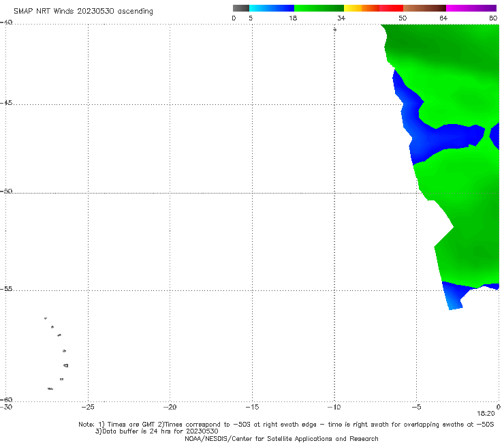504x443 pixels.
Task: Select the red segment of the colorbar
Action: tap(391, 8)
